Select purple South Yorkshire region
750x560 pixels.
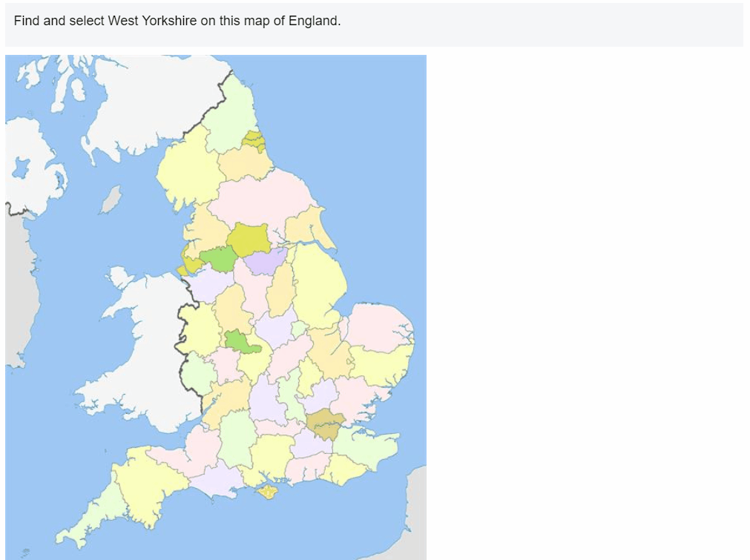pos(266,260)
